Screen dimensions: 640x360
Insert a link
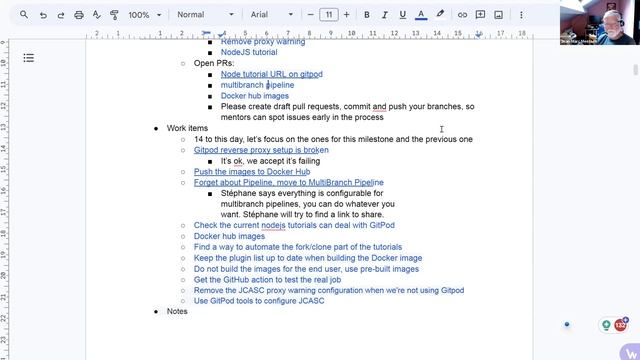click(462, 15)
